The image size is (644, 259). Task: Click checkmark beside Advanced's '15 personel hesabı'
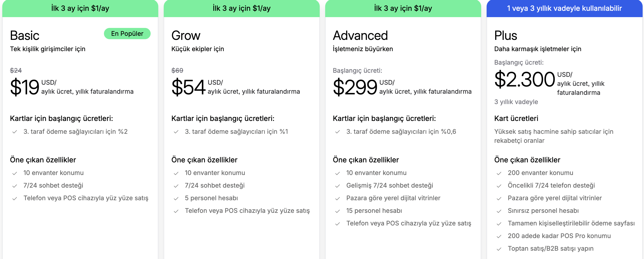tap(338, 211)
